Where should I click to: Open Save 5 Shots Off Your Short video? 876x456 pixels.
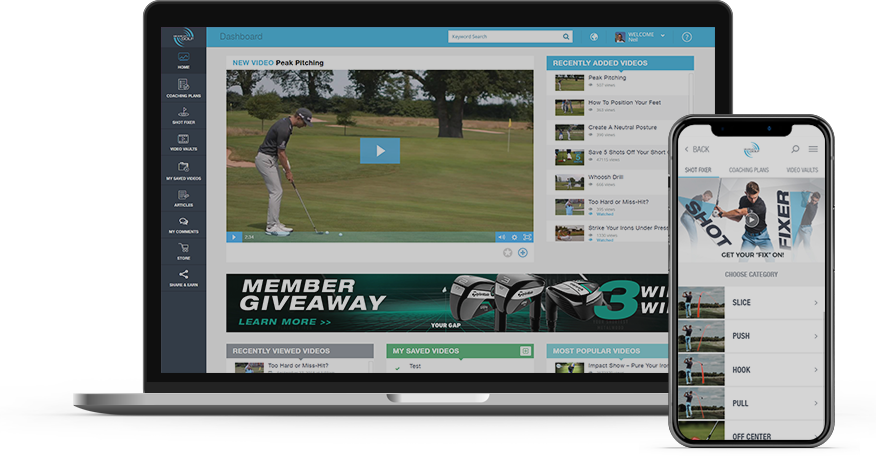coord(627,152)
